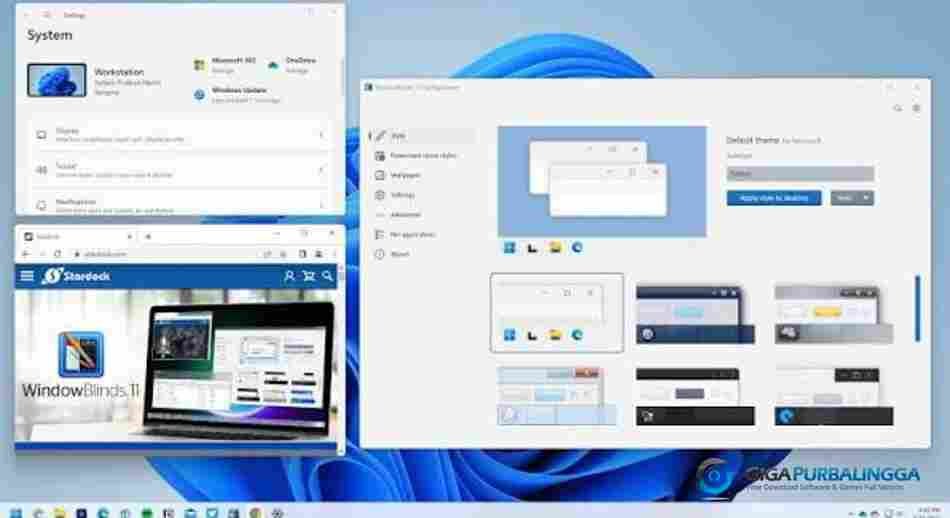Select the light default theme thumbnail

(x=557, y=313)
